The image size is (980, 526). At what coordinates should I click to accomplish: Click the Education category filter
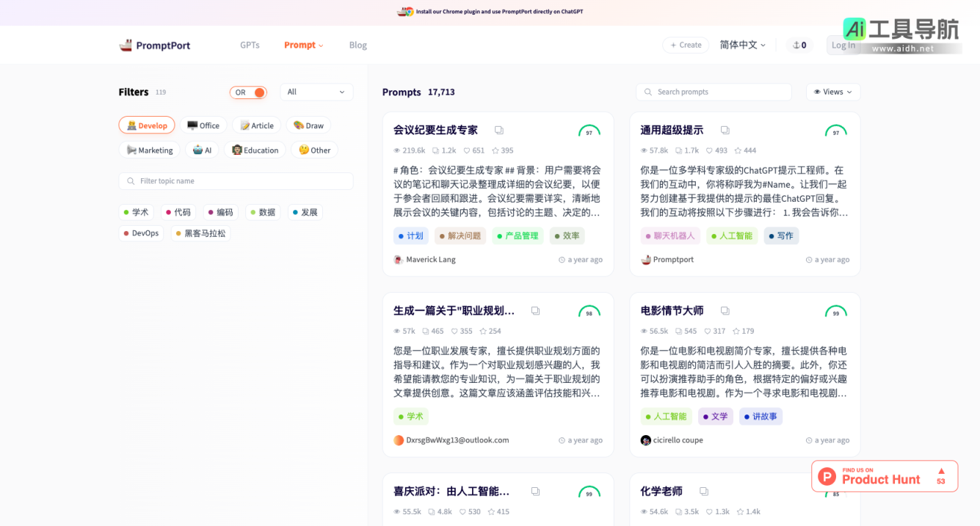click(255, 150)
